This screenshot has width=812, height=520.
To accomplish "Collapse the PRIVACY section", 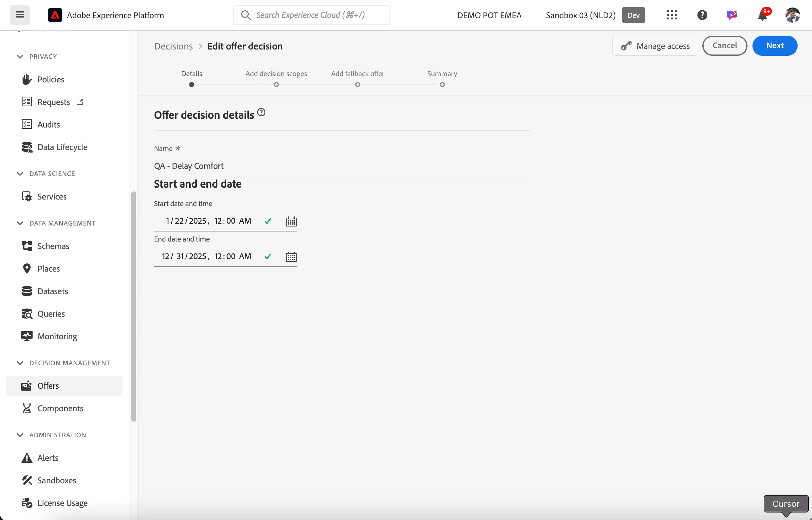I will click(x=20, y=56).
